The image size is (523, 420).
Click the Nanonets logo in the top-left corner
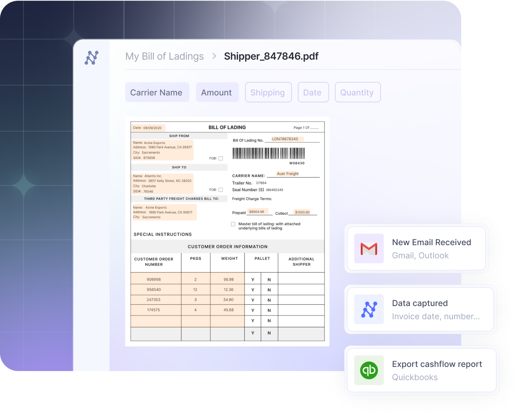pyautogui.click(x=91, y=57)
